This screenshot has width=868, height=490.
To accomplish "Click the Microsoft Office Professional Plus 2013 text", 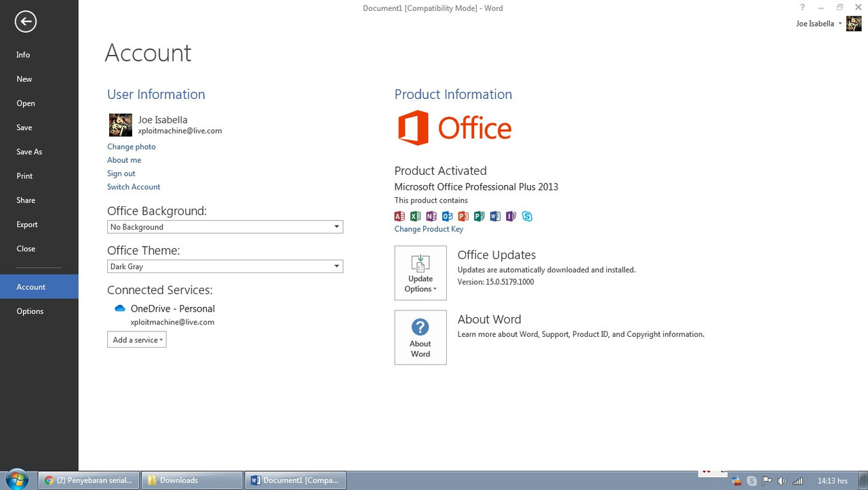I will click(x=476, y=187).
